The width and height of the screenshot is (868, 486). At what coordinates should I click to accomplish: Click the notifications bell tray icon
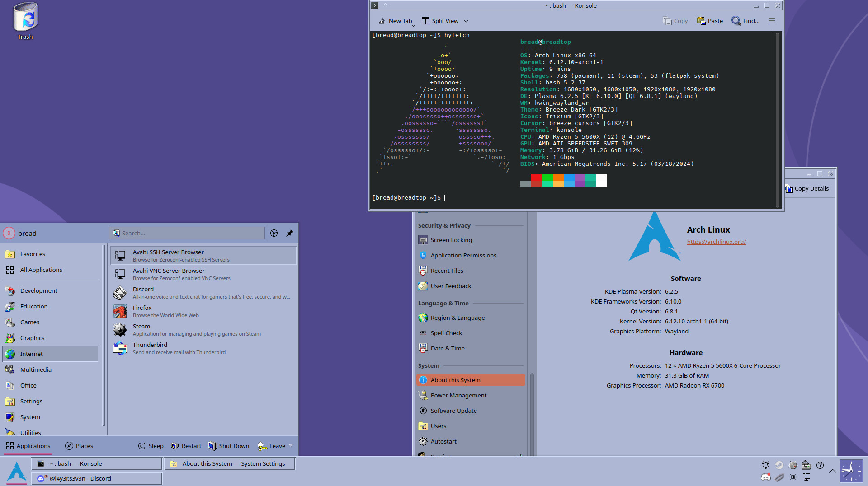coord(765,465)
